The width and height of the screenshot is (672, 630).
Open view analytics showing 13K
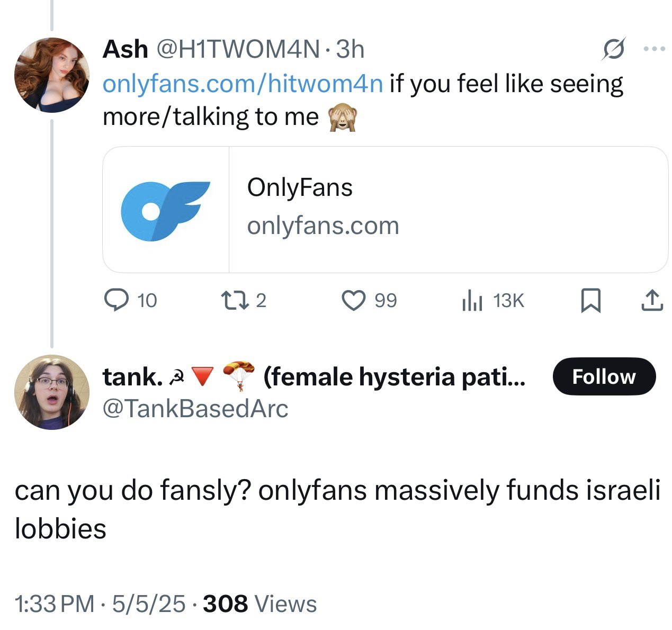tap(472, 301)
